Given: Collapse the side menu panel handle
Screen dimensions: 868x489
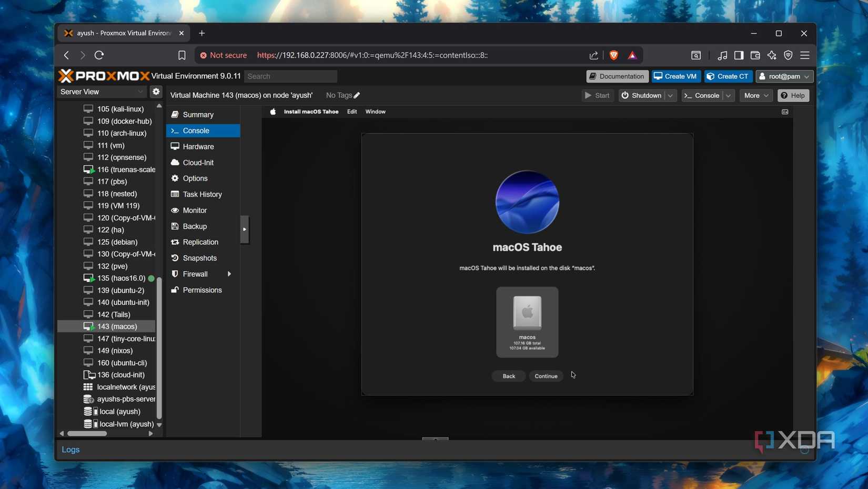Looking at the screenshot, I should click(x=245, y=229).
